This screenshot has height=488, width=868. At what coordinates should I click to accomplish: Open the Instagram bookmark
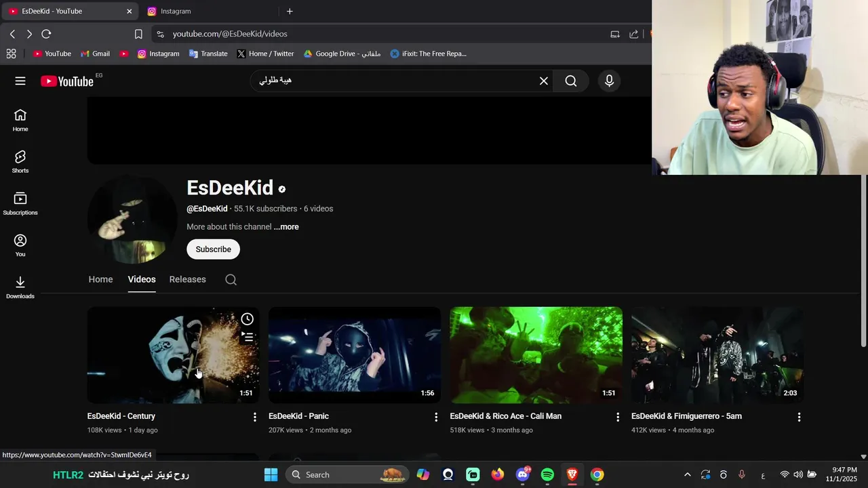(158, 54)
